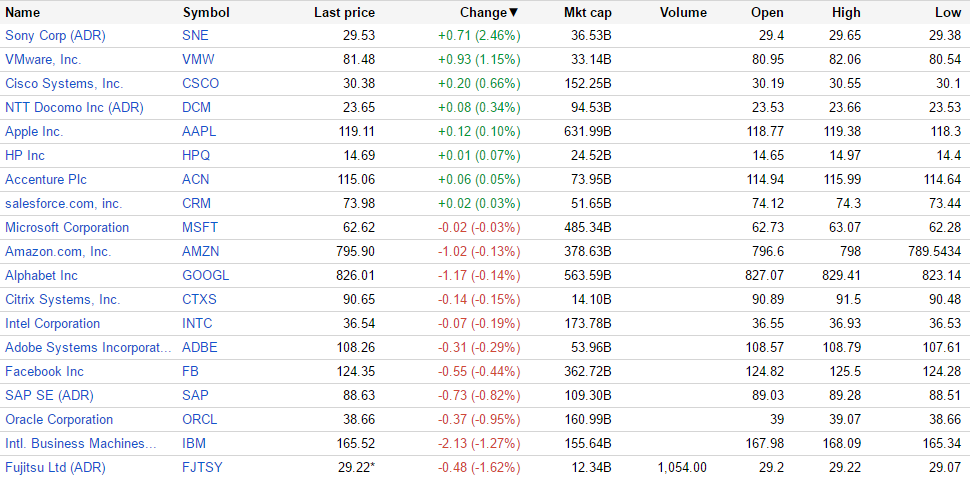Open the AAPL symbol link
Screen dimensions: 970x478
pyautogui.click(x=199, y=131)
